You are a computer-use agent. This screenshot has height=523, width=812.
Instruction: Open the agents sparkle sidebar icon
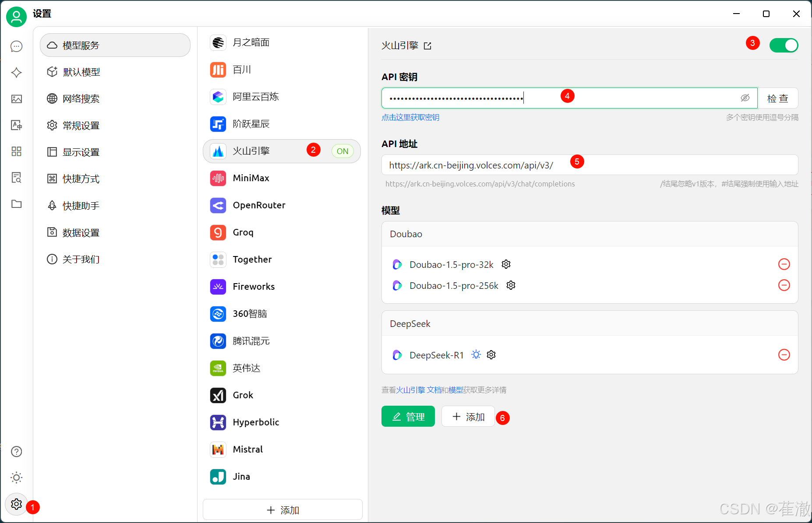coord(17,73)
